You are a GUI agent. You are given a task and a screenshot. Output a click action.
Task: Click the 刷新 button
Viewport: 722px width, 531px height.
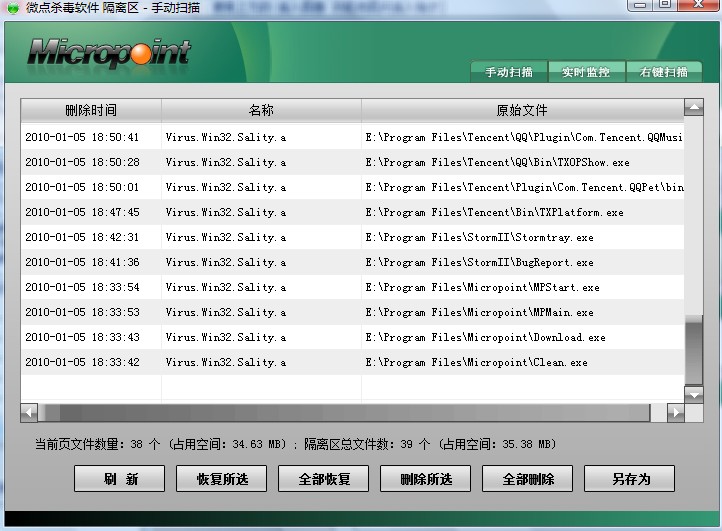click(119, 478)
